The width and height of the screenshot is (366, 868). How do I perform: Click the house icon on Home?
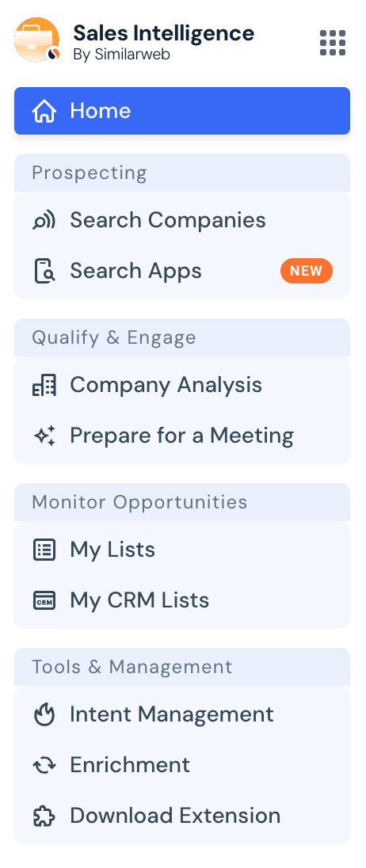[x=44, y=111]
